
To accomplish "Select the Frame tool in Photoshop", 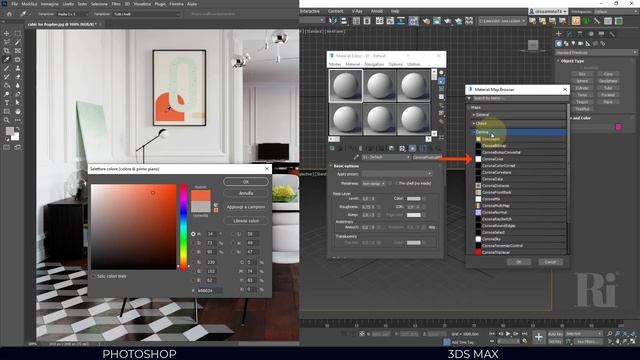I will [18, 51].
